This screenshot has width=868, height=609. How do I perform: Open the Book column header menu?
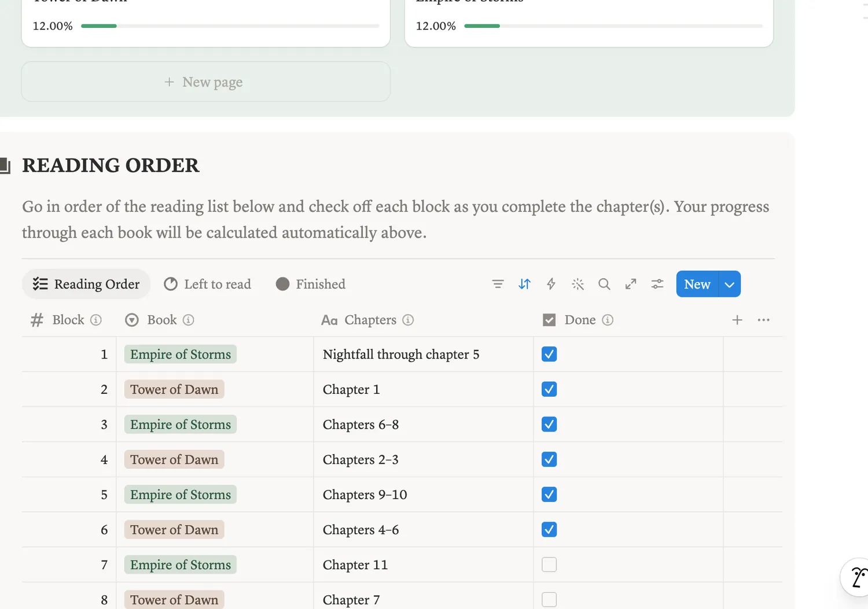(x=215, y=320)
